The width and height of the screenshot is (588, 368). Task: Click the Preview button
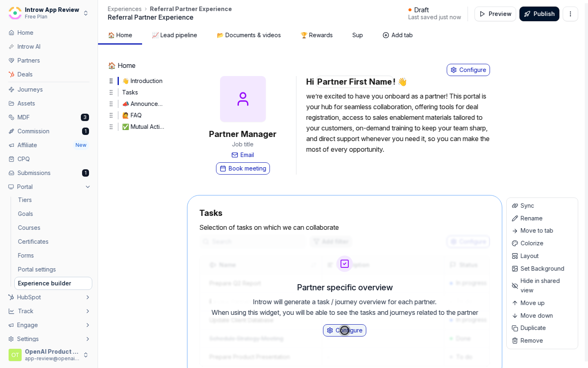point(495,14)
